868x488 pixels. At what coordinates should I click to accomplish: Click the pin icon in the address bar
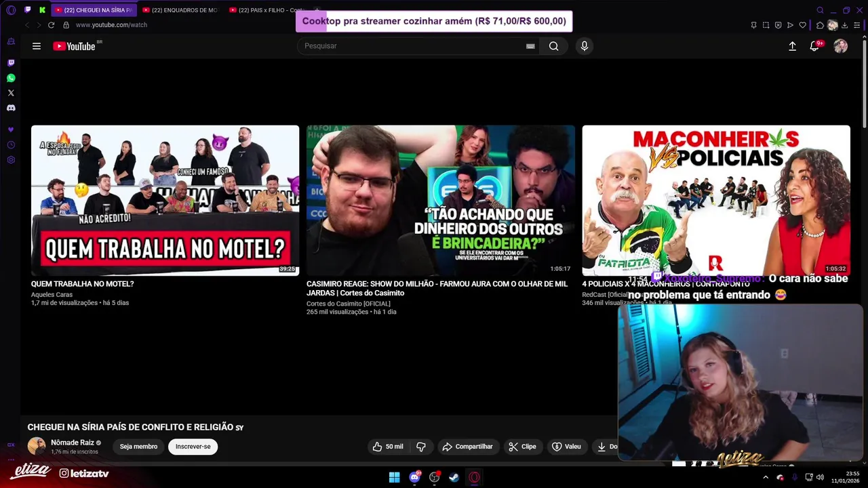pyautogui.click(x=753, y=25)
